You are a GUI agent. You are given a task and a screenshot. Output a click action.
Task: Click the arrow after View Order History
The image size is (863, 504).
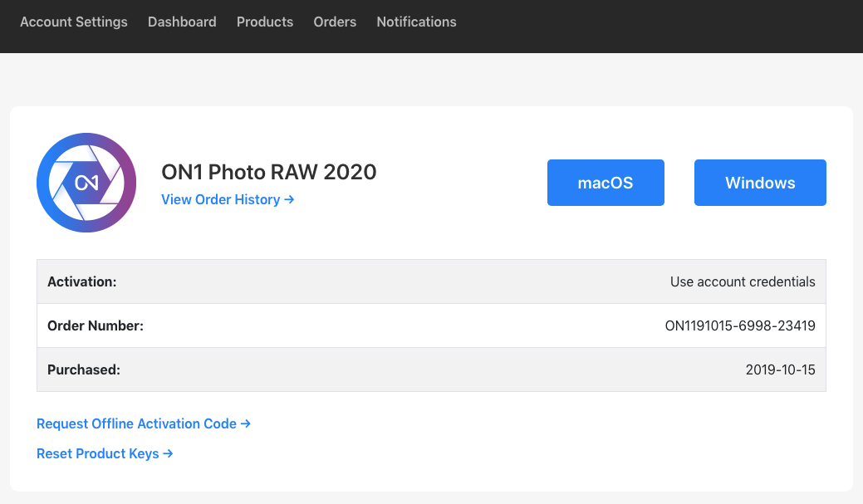click(289, 199)
